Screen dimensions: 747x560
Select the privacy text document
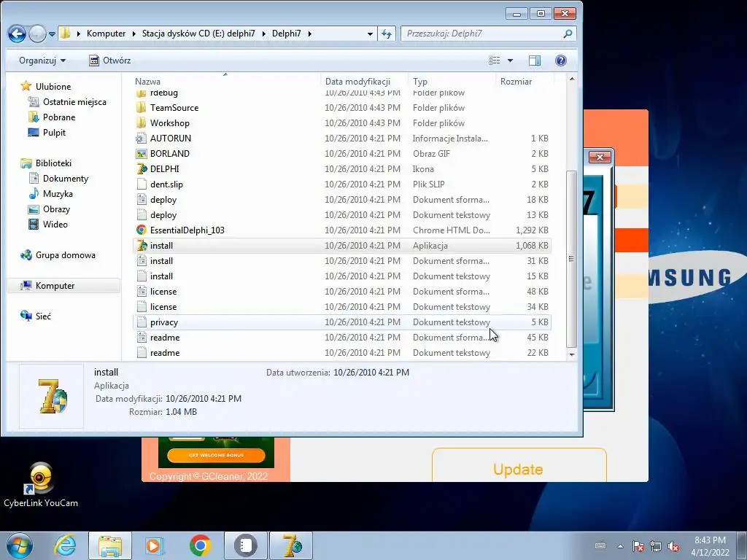click(x=342, y=322)
